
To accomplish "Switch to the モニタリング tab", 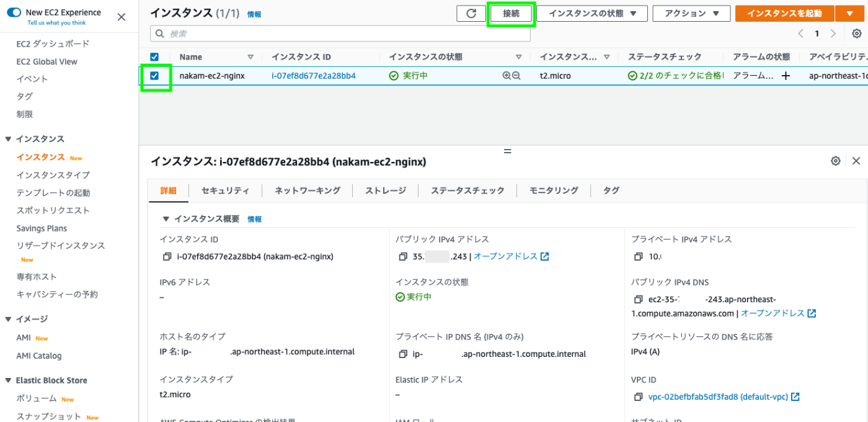I will (x=554, y=191).
